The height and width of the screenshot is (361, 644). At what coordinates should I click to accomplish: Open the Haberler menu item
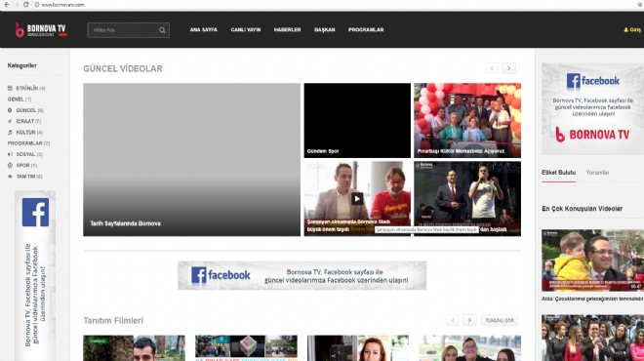point(288,29)
